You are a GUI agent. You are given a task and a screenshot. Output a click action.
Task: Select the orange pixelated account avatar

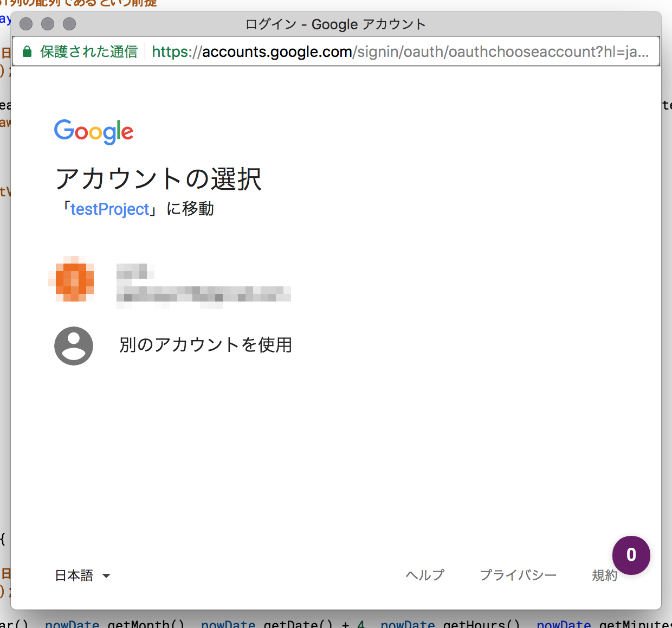click(x=74, y=279)
